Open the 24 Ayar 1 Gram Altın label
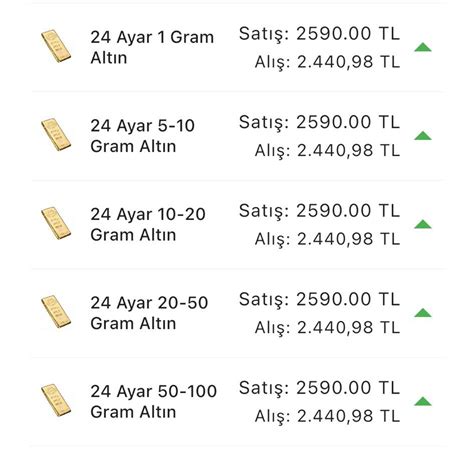 [152, 47]
